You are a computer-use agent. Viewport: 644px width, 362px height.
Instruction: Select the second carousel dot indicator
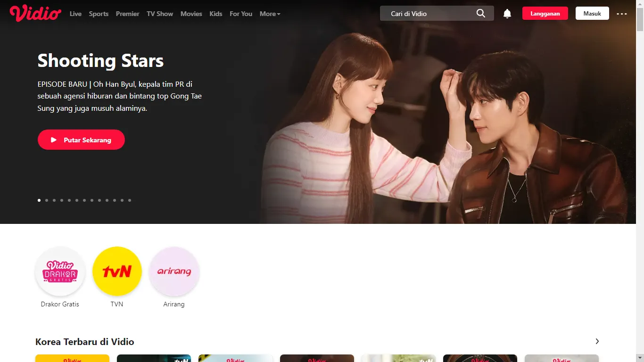[x=47, y=200]
